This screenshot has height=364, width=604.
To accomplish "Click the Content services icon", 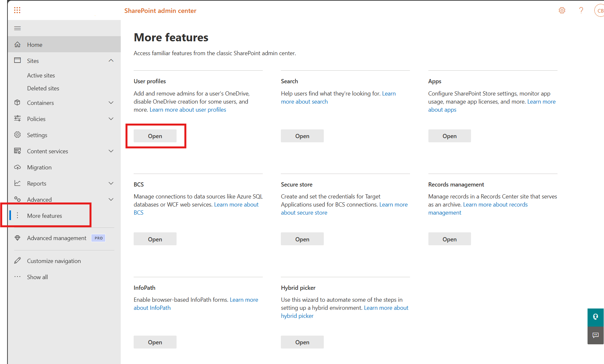I will [x=17, y=151].
